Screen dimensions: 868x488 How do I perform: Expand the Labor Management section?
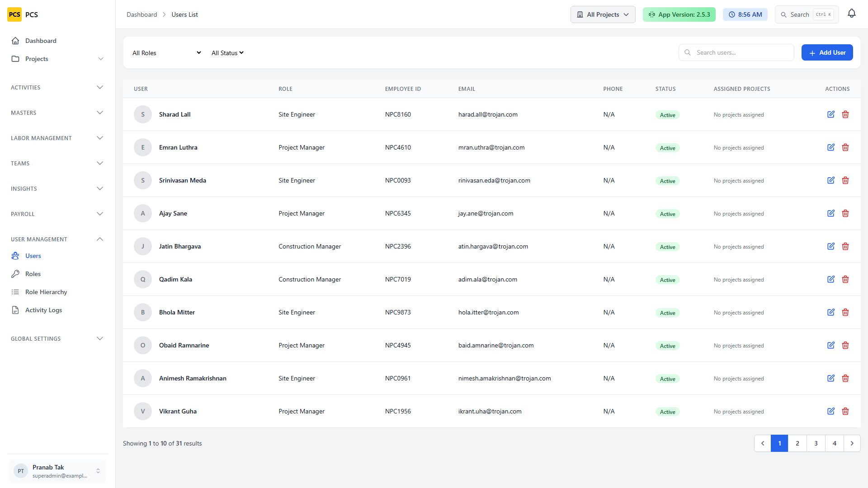click(57, 138)
